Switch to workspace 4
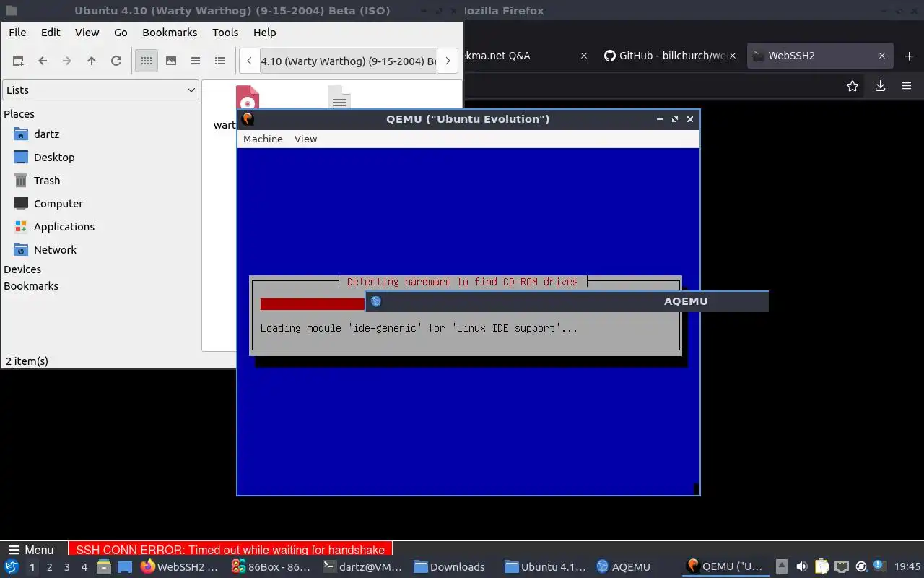 point(84,567)
